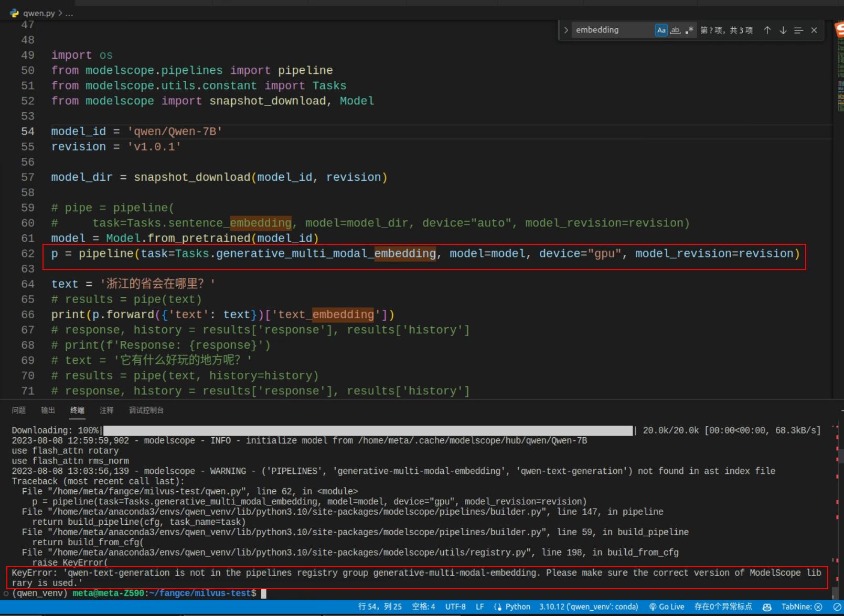Open the 输出 panel tab
This screenshot has height=616, width=844.
48,410
